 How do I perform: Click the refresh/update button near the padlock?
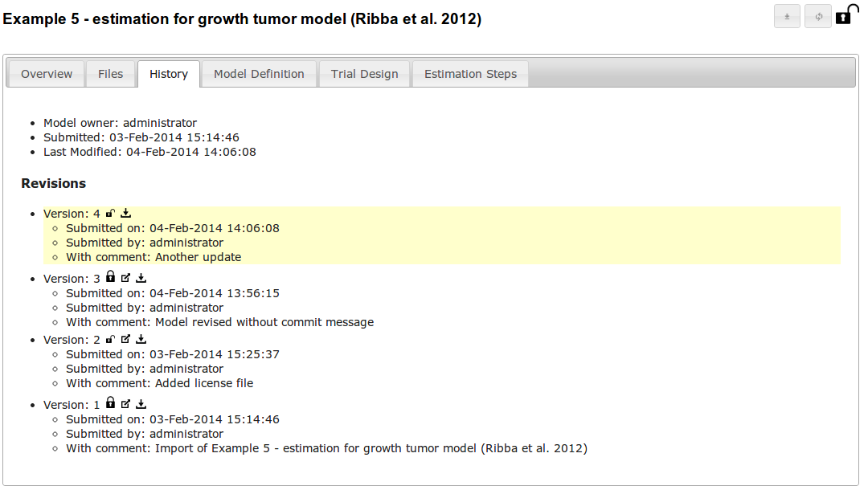click(817, 15)
